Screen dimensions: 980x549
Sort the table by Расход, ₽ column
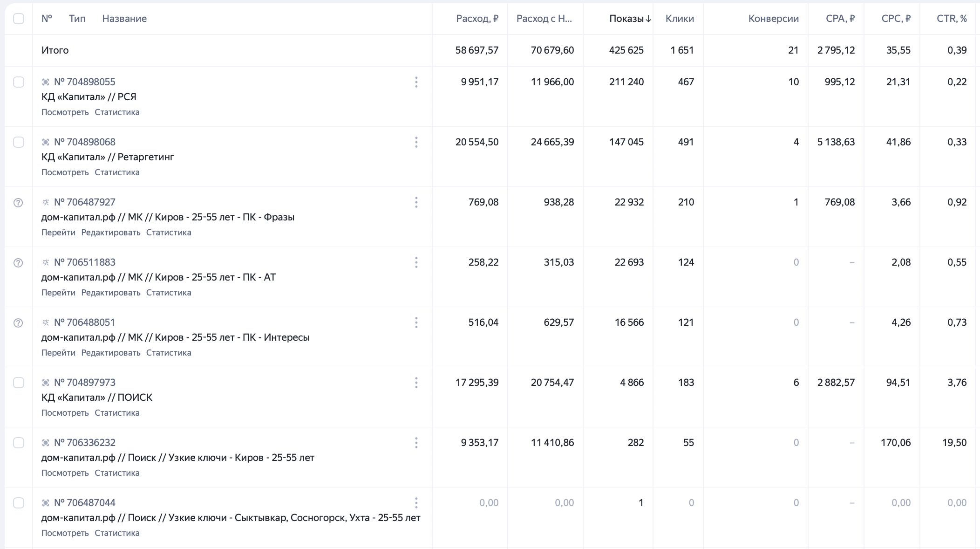[x=477, y=19]
